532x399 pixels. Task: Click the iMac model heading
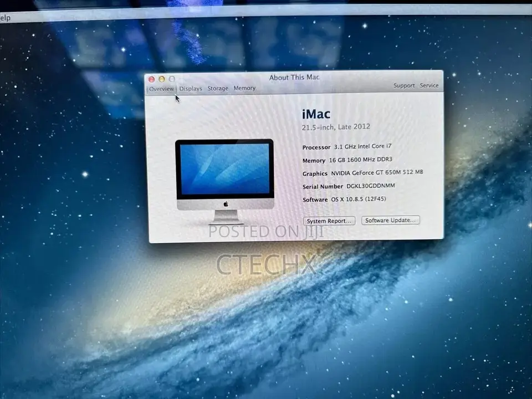pyautogui.click(x=316, y=114)
